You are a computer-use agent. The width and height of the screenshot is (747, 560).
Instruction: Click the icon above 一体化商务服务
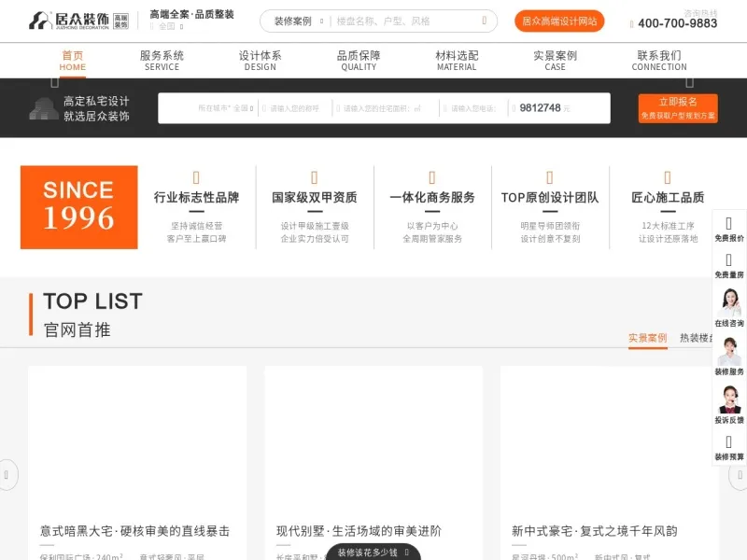[431, 177]
